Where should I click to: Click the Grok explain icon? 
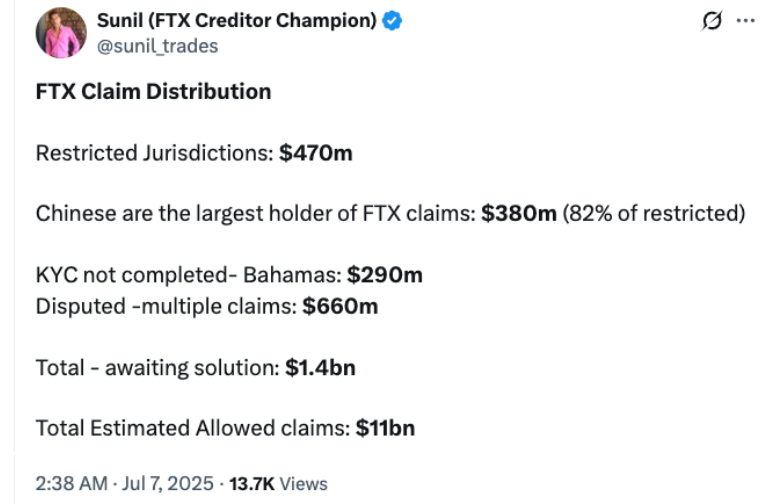pos(713,23)
